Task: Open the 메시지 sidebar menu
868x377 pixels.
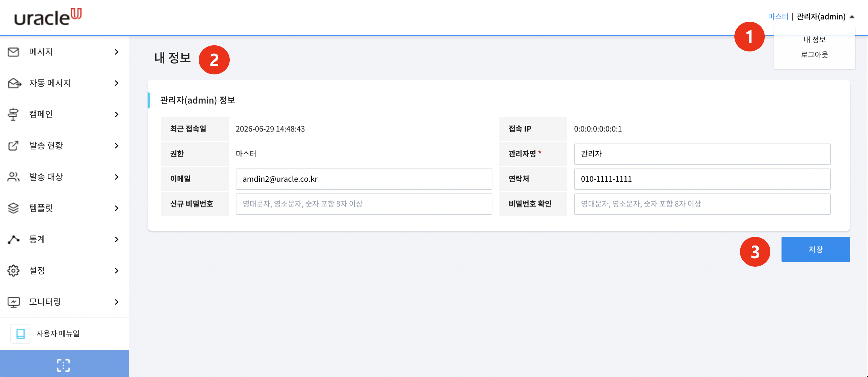Action: coord(64,52)
